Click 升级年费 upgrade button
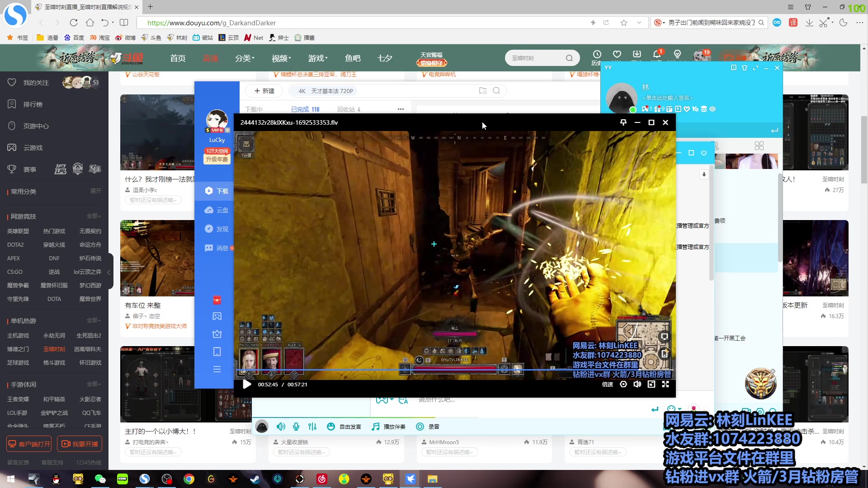868x488 pixels. [217, 160]
